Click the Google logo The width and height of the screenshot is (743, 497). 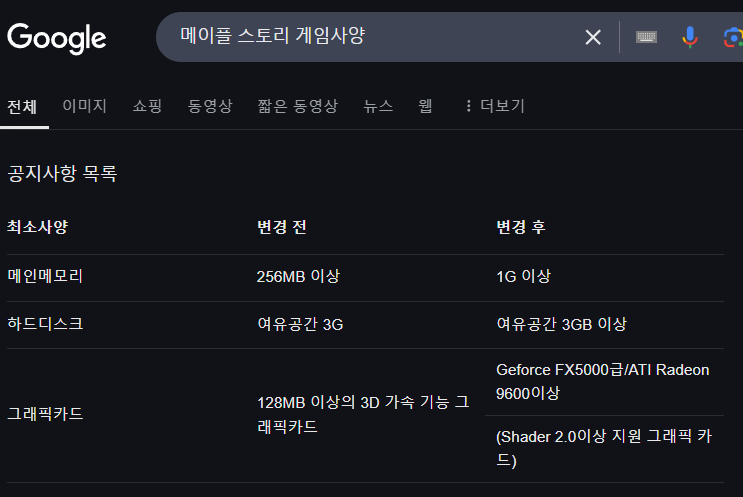pos(56,38)
